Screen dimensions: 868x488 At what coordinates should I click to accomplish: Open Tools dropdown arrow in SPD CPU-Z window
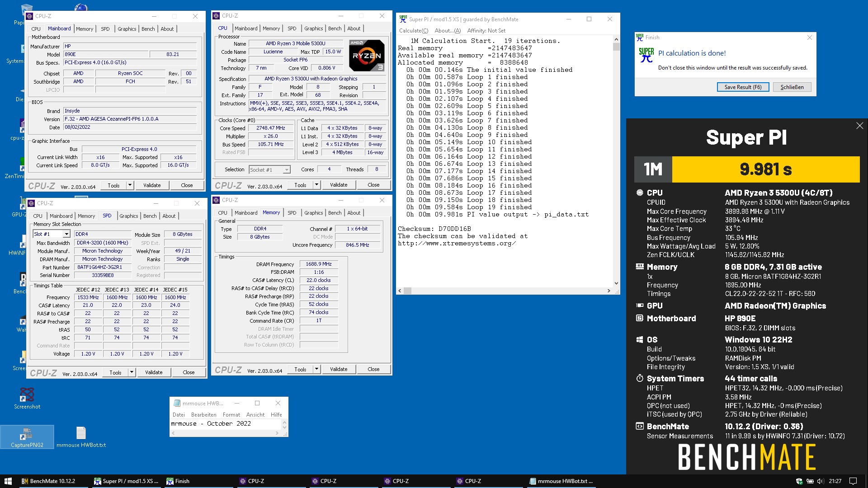coord(132,372)
